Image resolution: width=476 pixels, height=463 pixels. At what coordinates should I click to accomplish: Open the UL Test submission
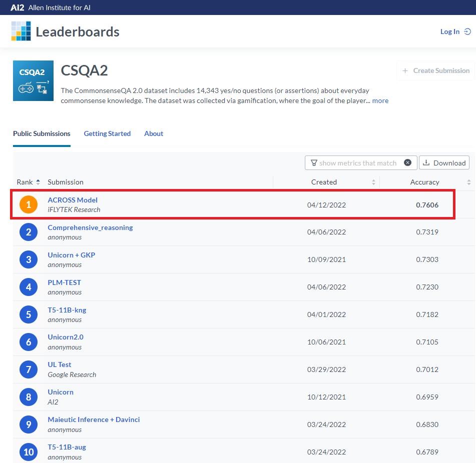pyautogui.click(x=60, y=365)
